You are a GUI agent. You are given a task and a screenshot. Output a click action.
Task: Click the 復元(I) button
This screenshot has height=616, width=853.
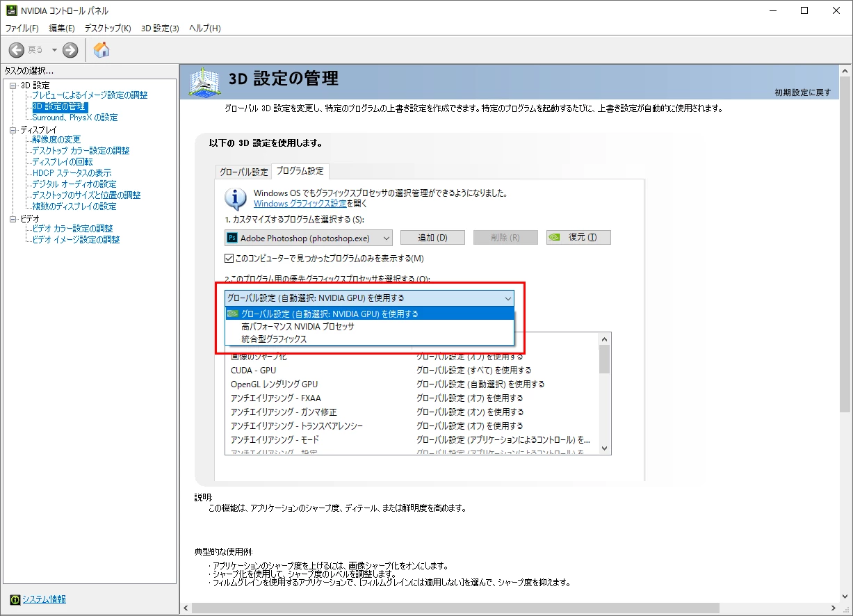pos(578,237)
